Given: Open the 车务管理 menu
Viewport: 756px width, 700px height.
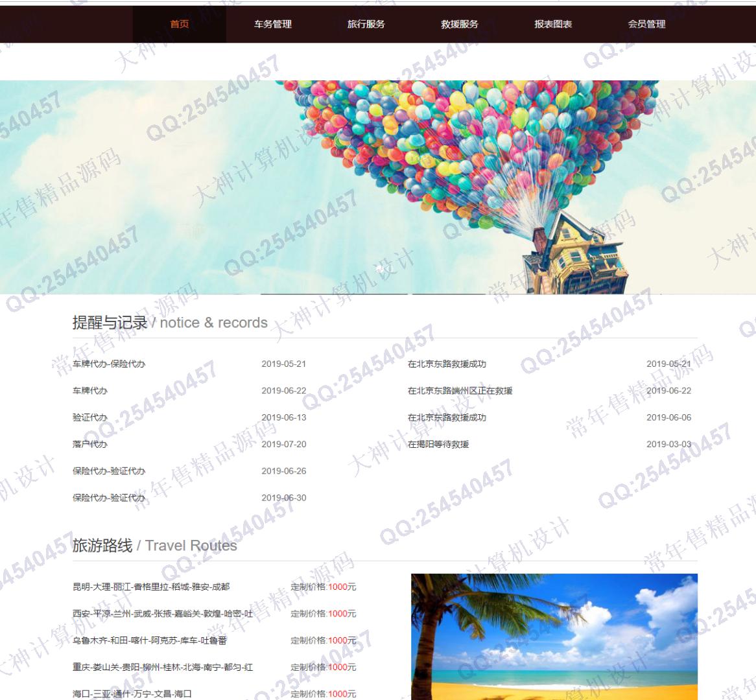Looking at the screenshot, I should [x=273, y=24].
